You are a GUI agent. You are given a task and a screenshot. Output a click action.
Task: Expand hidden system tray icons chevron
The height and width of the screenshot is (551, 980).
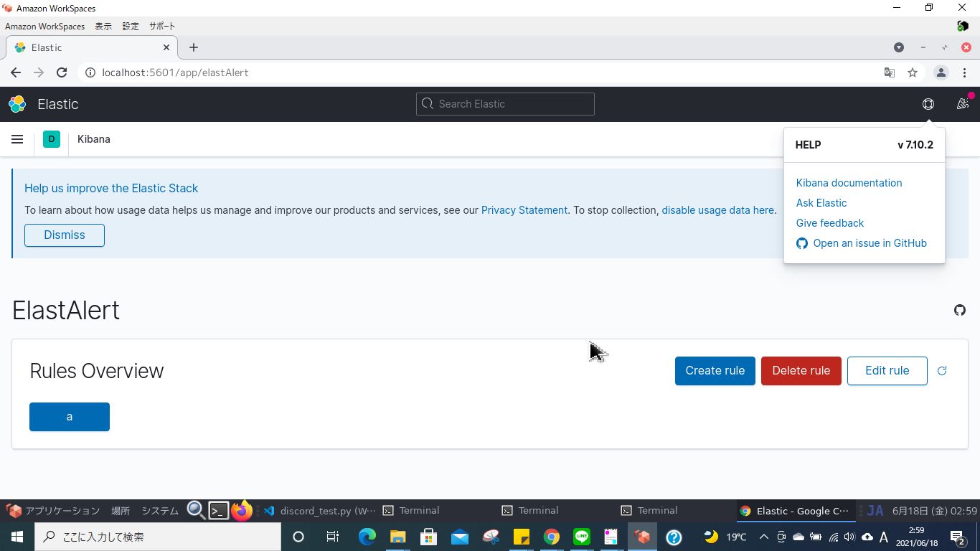(763, 536)
